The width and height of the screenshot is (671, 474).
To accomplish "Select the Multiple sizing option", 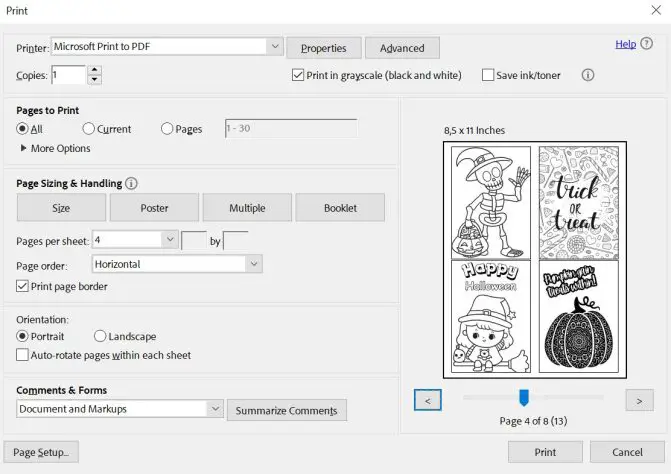I will tap(247, 208).
